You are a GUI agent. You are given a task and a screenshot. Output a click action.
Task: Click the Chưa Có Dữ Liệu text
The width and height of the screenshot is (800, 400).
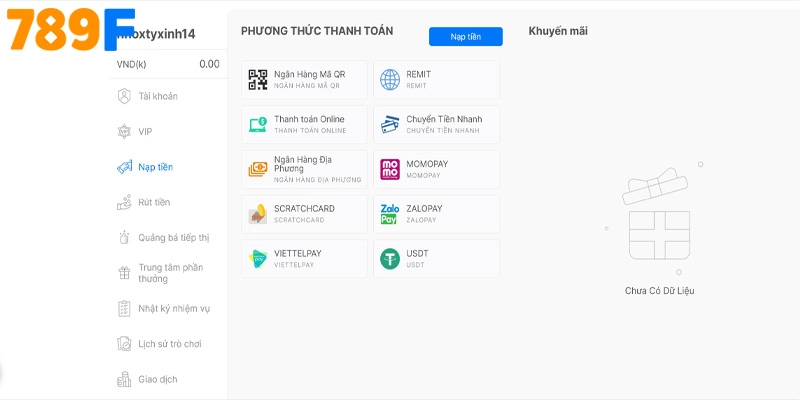pos(659,291)
